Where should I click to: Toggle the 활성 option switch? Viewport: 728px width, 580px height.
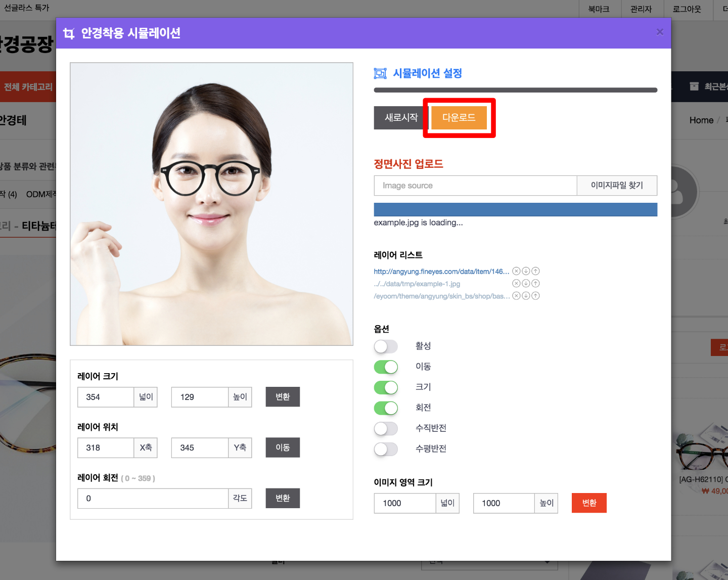[386, 346]
